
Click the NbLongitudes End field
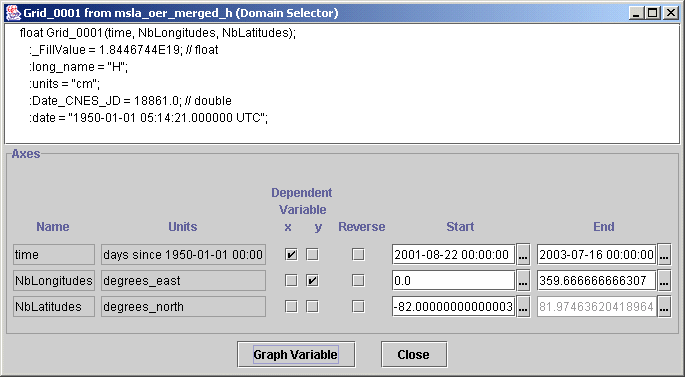[x=597, y=280]
